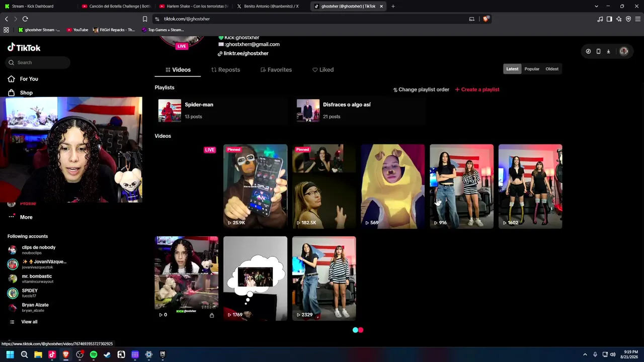Open the TikTok Shop page
Screen dimensions: 644x362
(x=20, y=93)
